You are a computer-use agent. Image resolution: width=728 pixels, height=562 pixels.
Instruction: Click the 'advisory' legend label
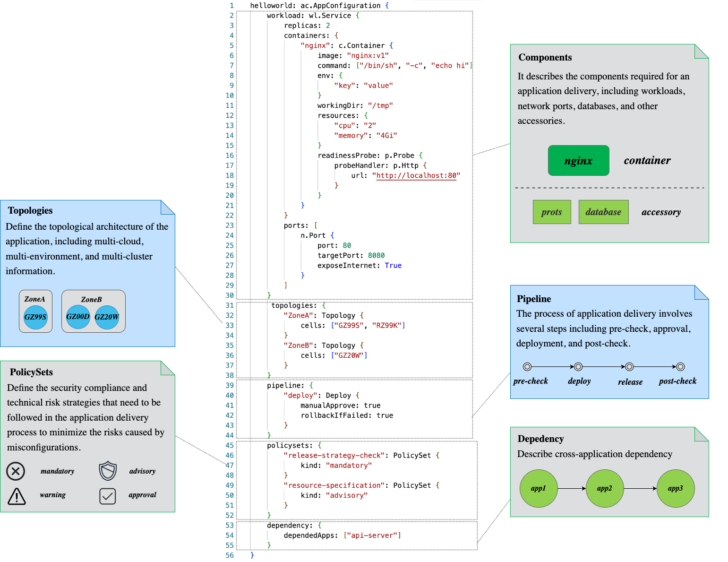(142, 471)
